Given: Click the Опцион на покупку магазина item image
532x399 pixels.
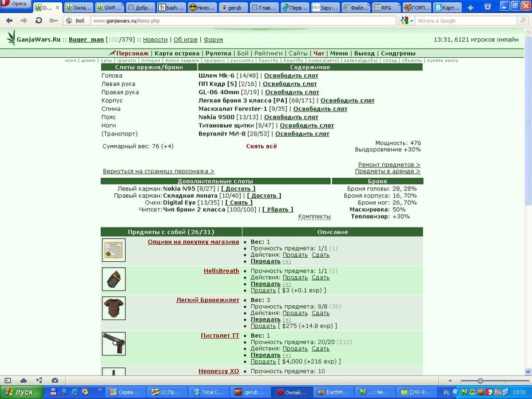Looking at the screenshot, I should [114, 250].
